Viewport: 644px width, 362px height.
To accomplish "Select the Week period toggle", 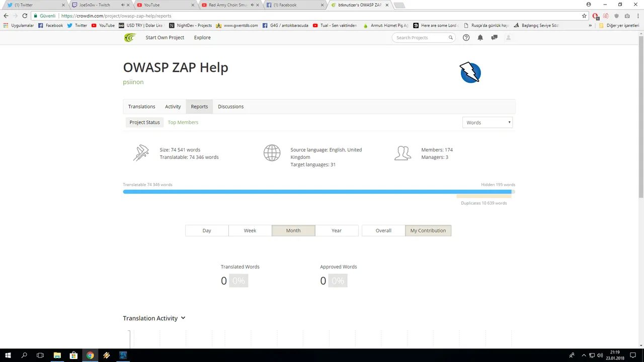I will pos(250,230).
